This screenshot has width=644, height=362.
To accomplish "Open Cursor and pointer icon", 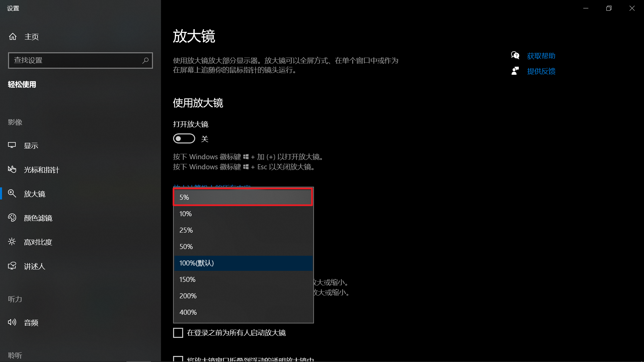I will pos(12,170).
